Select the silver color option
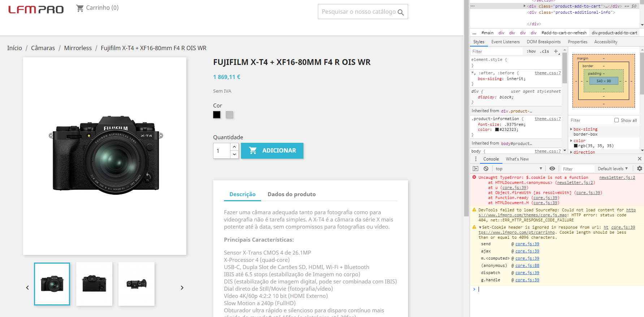Screen dimensions: 644x317 click(229, 115)
